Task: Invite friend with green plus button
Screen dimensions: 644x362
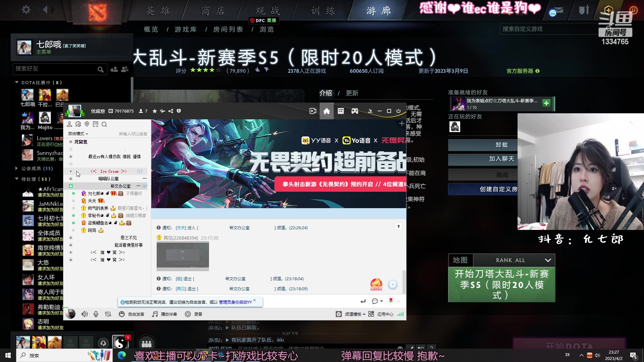Action: click(546, 103)
